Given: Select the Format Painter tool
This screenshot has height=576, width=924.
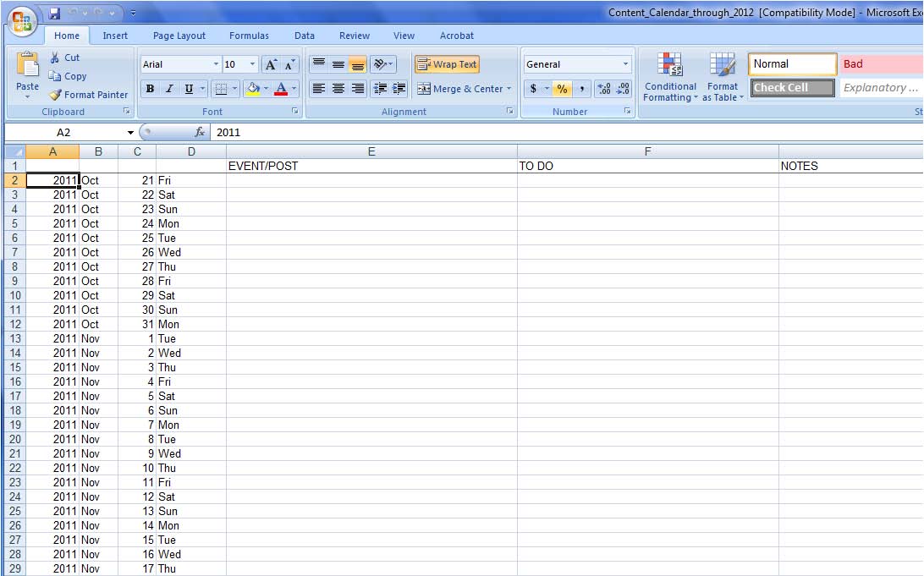Looking at the screenshot, I should pyautogui.click(x=89, y=95).
